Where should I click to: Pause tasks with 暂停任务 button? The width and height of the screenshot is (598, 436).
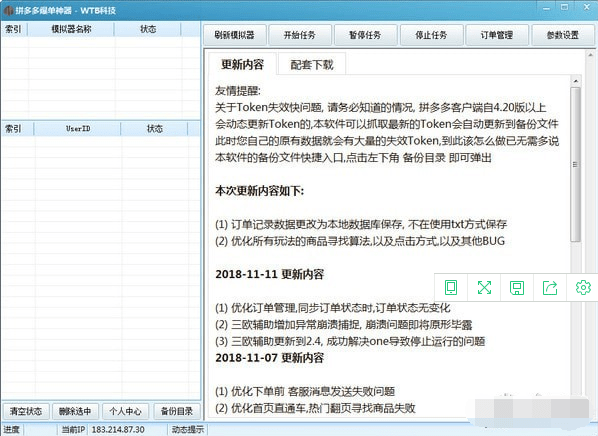point(365,35)
